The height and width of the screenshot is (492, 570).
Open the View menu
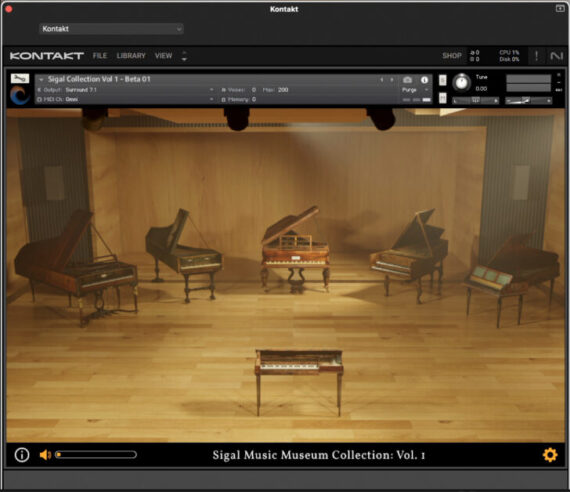[x=163, y=56]
